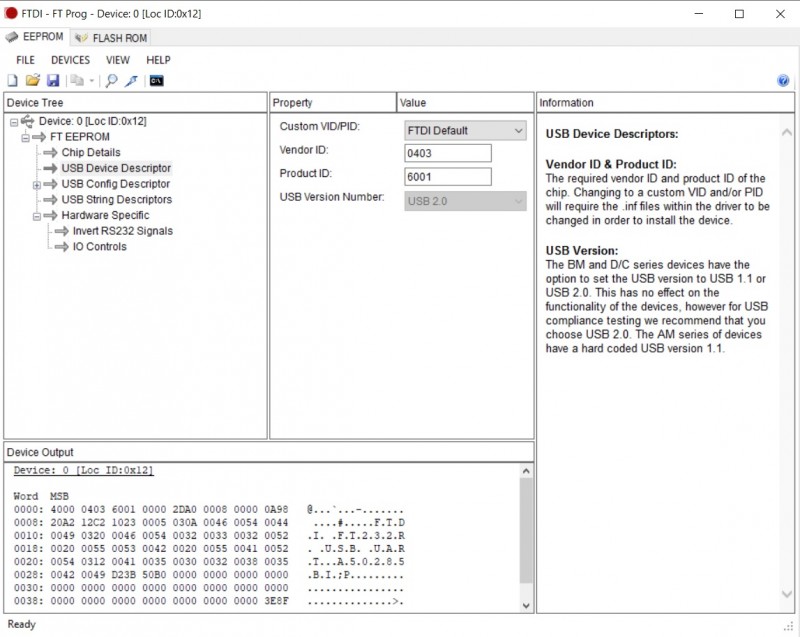Viewport: 800px width, 637px height.
Task: Click the Product ID field showing 6001
Action: [447, 177]
